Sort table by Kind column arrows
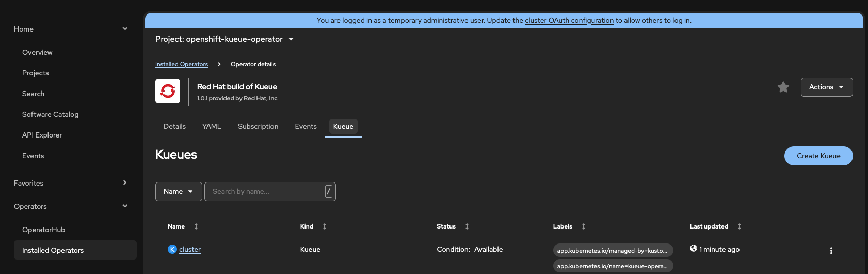The width and height of the screenshot is (868, 274). click(325, 226)
